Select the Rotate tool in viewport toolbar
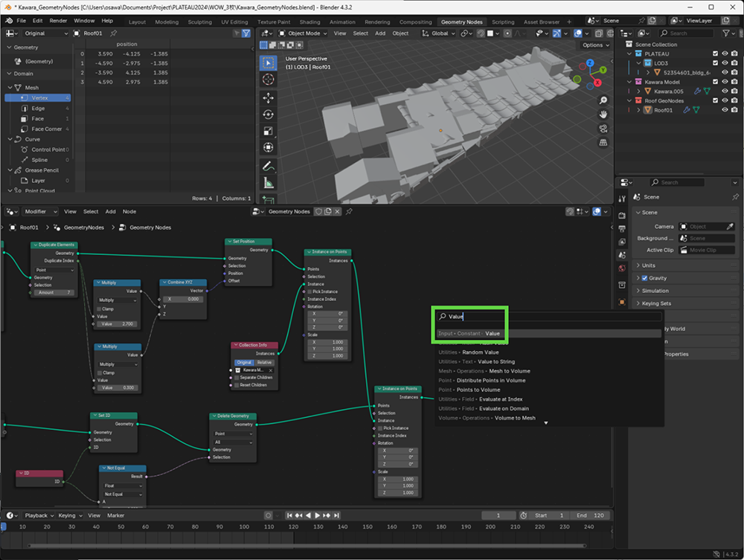This screenshot has width=744, height=560. [268, 115]
